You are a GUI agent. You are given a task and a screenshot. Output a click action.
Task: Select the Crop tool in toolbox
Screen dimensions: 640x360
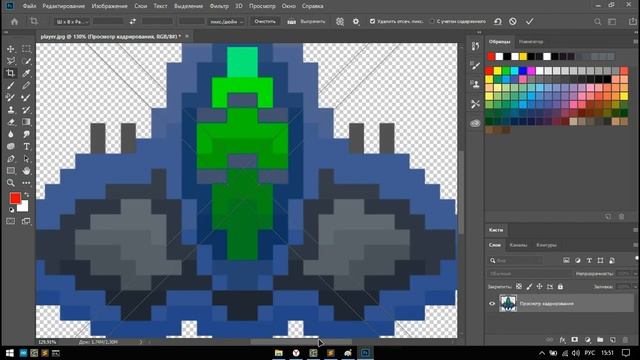pyautogui.click(x=11, y=73)
